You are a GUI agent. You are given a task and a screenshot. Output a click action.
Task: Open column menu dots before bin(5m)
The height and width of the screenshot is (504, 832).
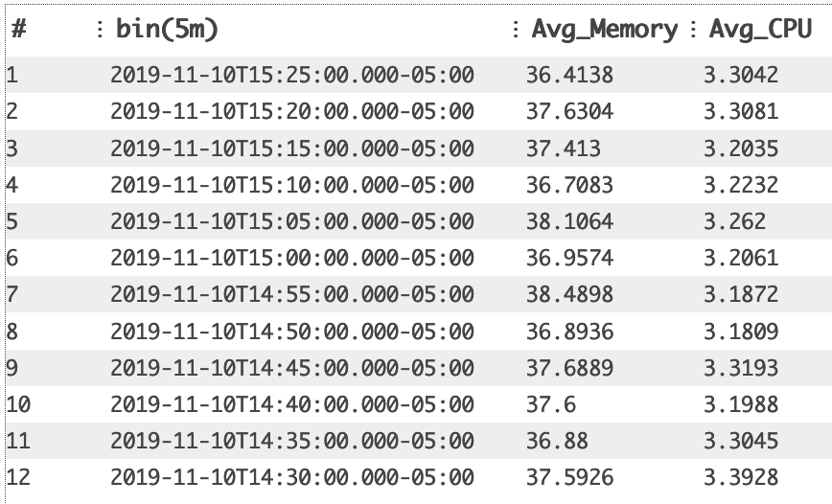100,29
